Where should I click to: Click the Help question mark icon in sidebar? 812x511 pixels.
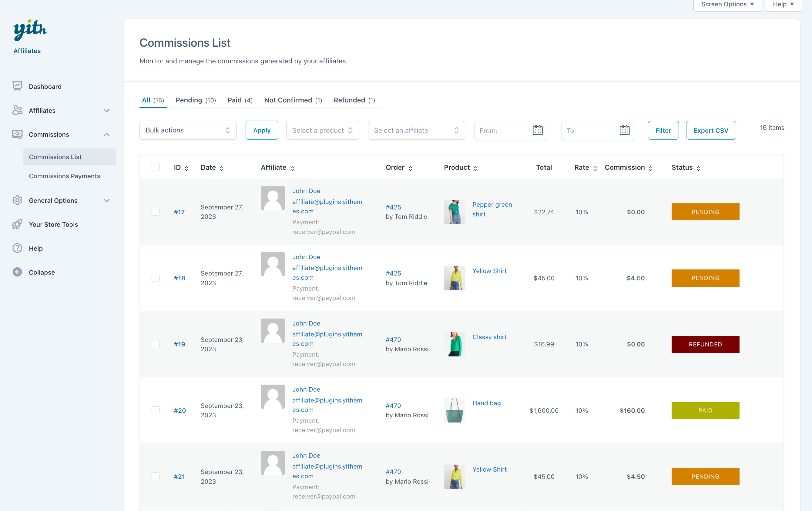pyautogui.click(x=17, y=248)
